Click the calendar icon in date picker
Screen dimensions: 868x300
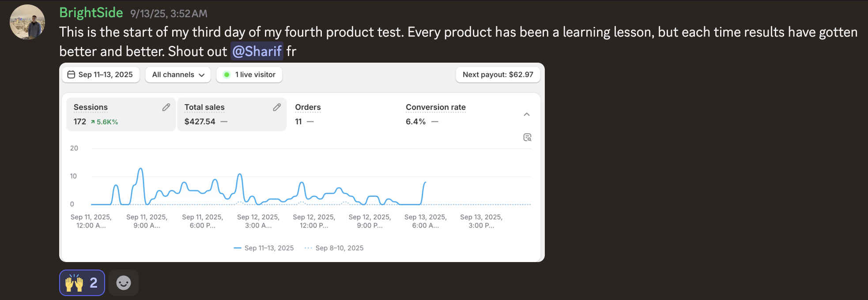(71, 75)
